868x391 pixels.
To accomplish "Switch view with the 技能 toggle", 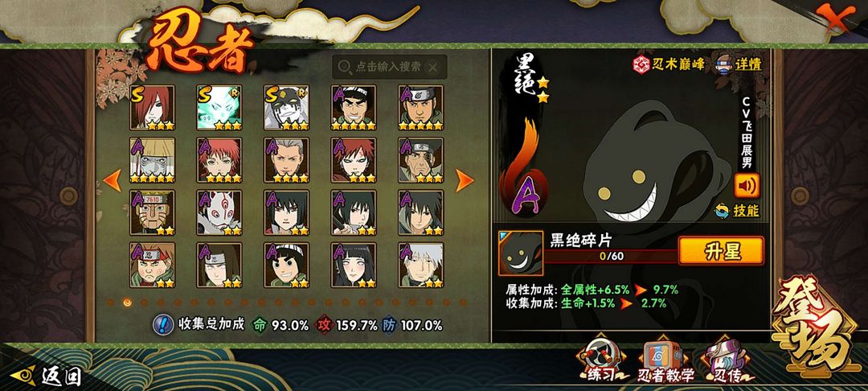I will [738, 211].
